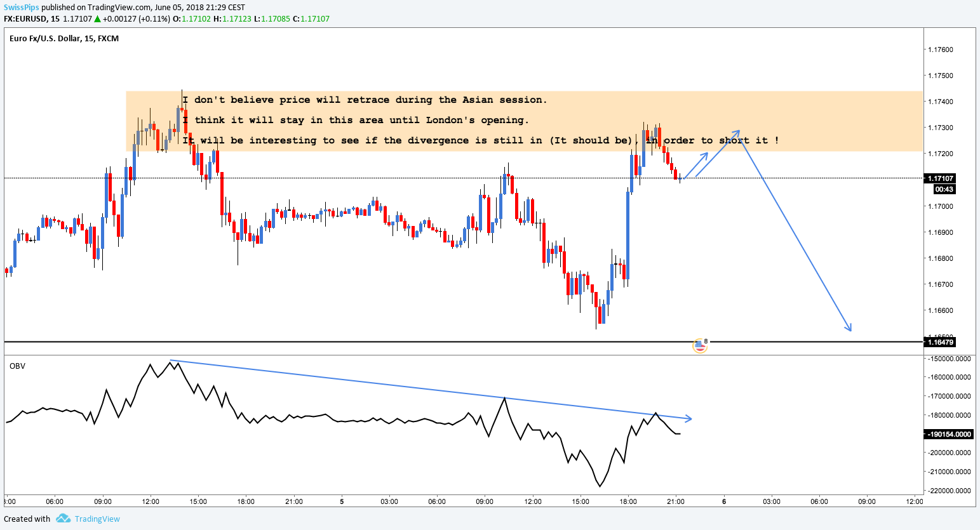Click the 1.17000 price axis label
The width and height of the screenshot is (980, 530).
[x=941, y=206]
